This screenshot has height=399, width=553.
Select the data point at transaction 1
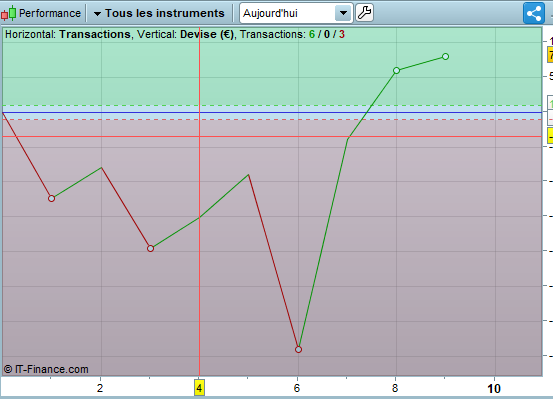tap(51, 199)
